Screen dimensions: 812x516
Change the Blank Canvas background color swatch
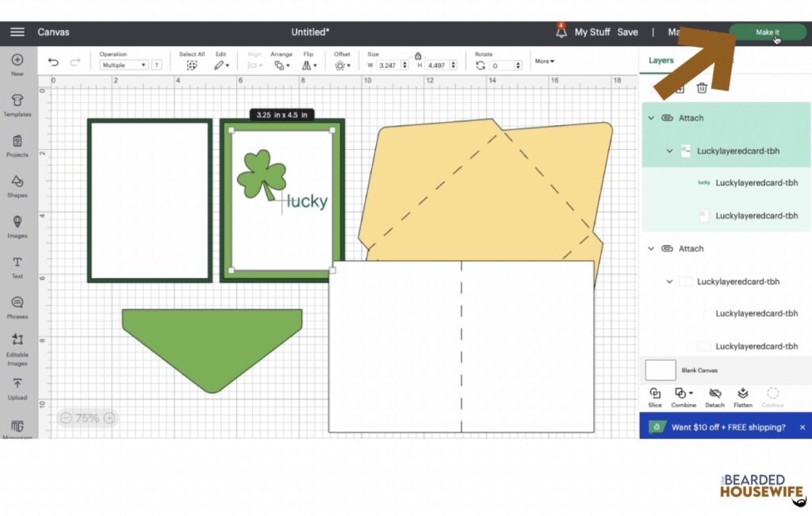pyautogui.click(x=660, y=369)
